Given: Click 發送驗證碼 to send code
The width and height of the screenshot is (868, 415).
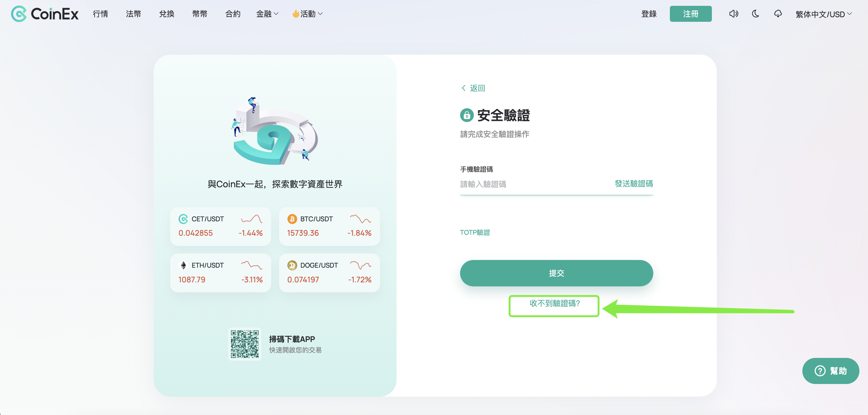Looking at the screenshot, I should point(634,184).
